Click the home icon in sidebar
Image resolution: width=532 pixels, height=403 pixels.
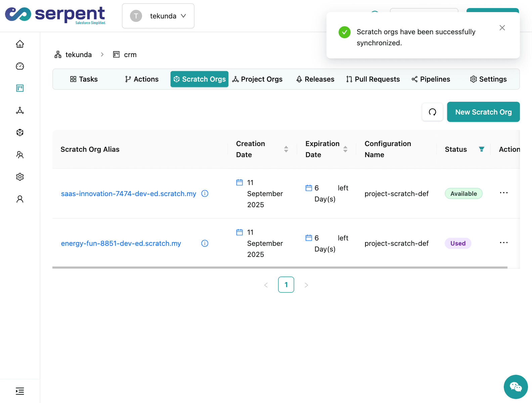(x=20, y=44)
